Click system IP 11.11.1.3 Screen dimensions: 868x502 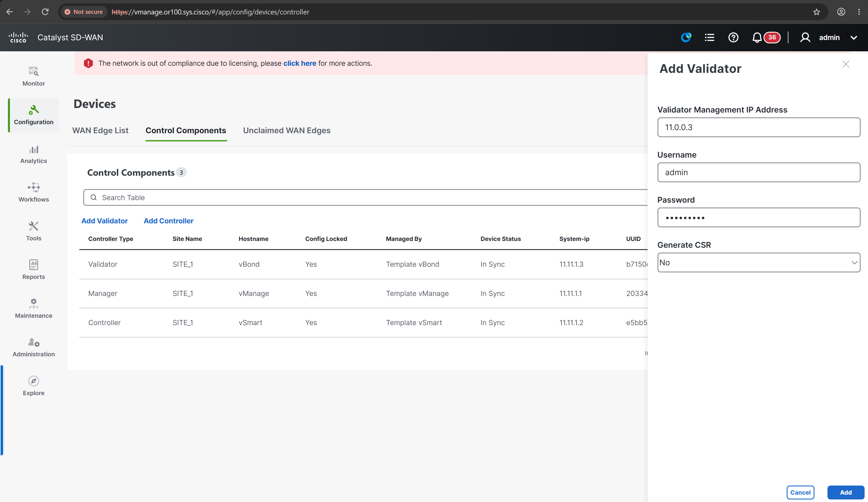tap(571, 264)
